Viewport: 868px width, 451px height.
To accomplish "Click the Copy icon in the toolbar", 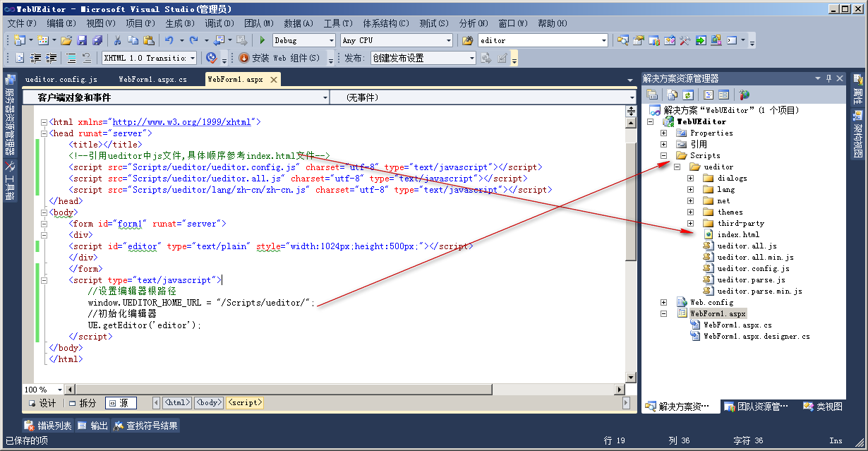I will pyautogui.click(x=133, y=40).
